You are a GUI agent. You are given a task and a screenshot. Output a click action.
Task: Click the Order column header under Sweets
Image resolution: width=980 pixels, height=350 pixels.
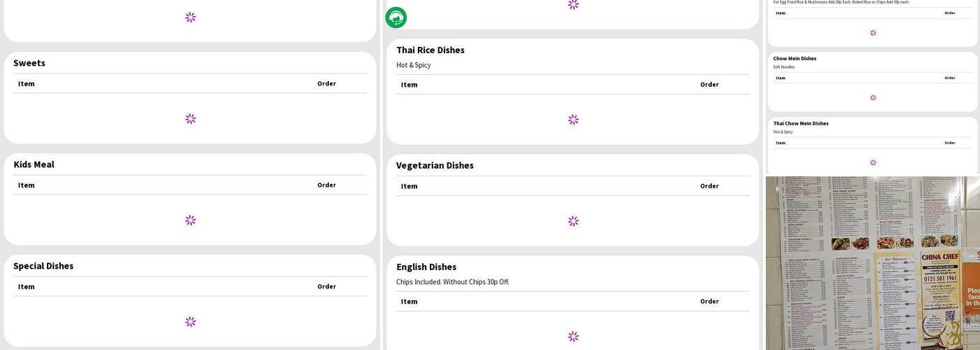[x=326, y=83]
